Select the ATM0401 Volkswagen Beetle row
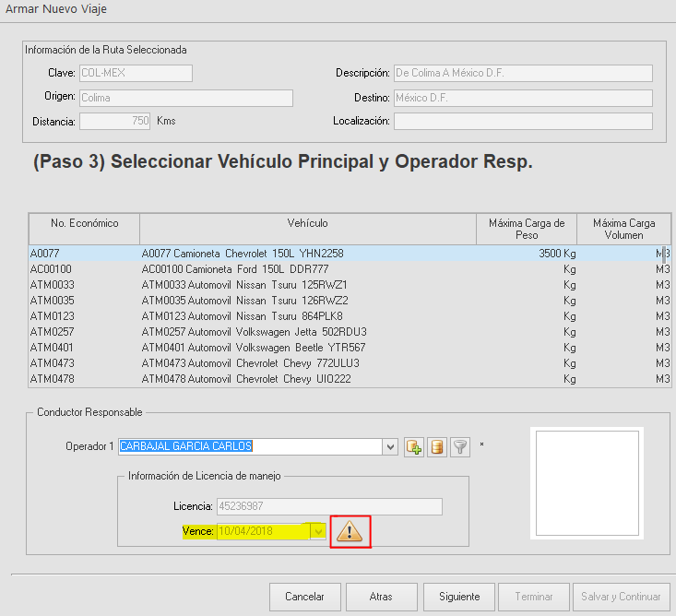The image size is (676, 616). pyautogui.click(x=253, y=347)
